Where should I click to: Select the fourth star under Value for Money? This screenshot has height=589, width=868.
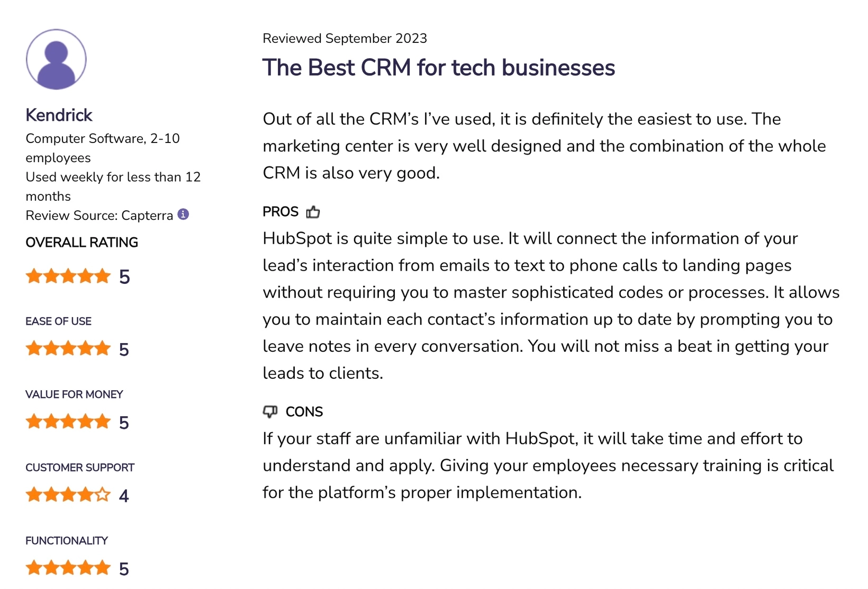(85, 421)
